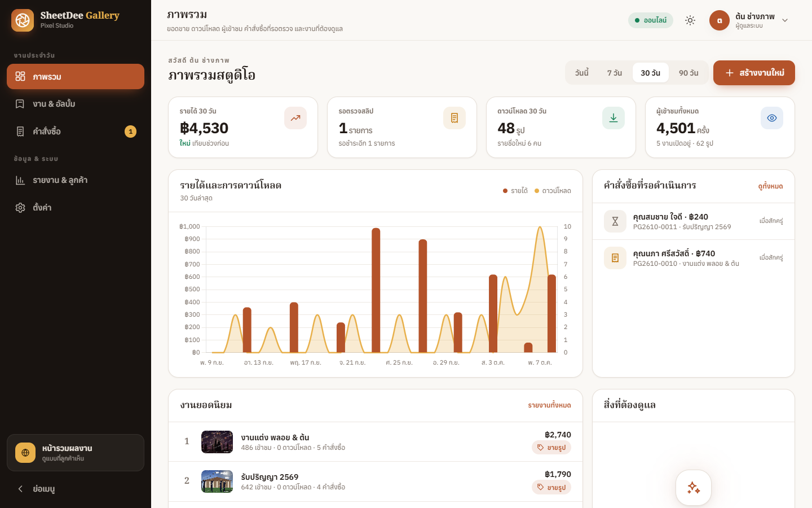The width and height of the screenshot is (812, 508).
Task: Click the eye icon on ผู้เข้าชมทั้งหมด card
Action: (772, 118)
